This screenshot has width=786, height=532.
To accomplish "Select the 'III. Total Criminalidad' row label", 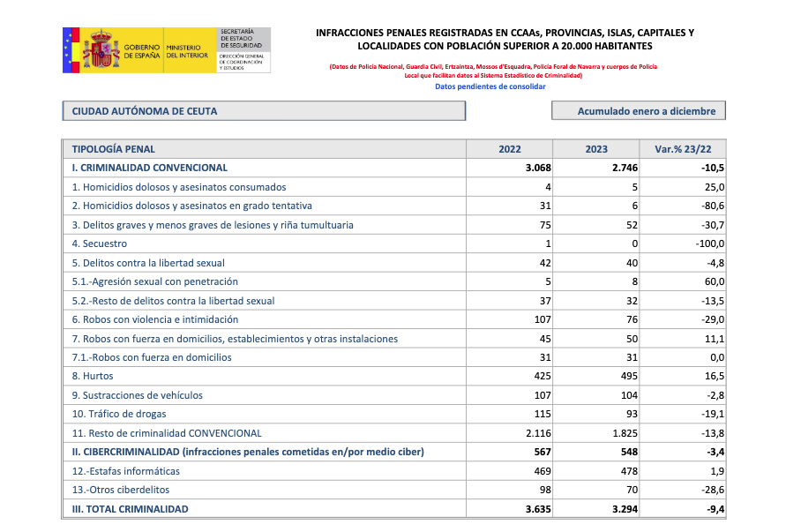I will click(130, 509).
